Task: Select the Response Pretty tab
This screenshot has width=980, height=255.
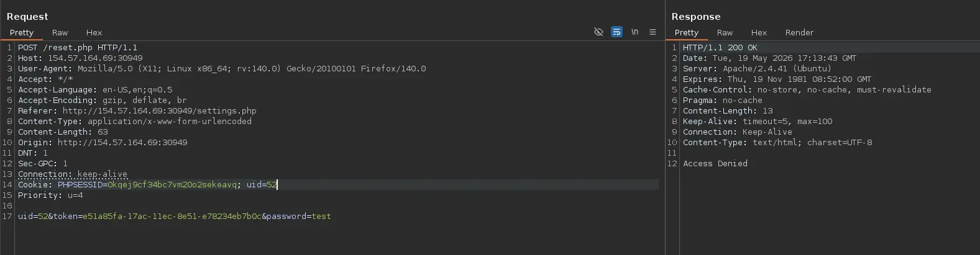Action: click(x=687, y=32)
